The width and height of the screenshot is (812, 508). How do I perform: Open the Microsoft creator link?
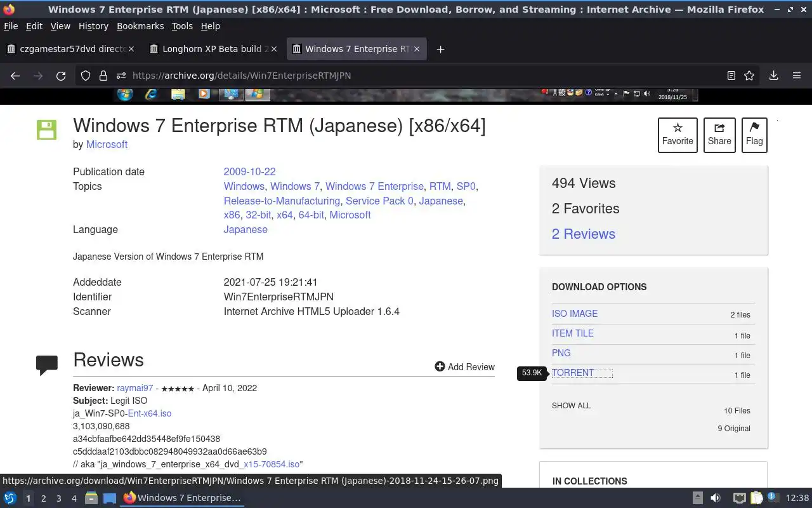point(107,145)
